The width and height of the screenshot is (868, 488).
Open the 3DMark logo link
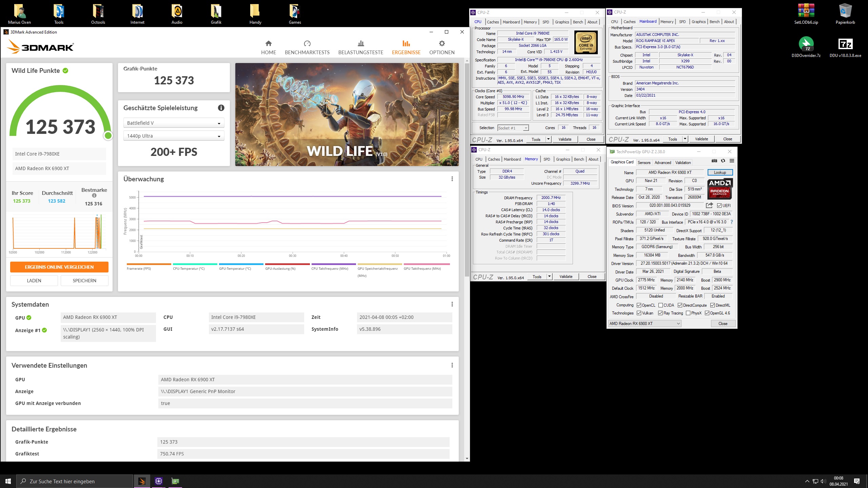pos(41,47)
